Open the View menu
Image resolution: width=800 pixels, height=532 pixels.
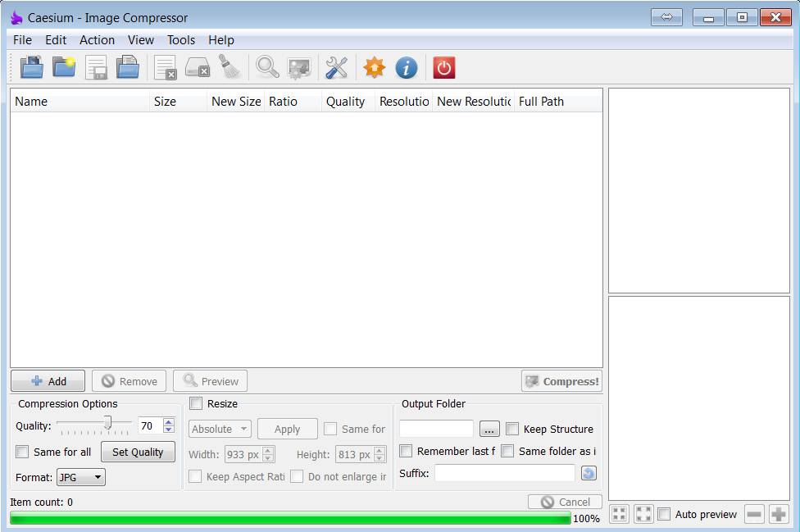141,40
